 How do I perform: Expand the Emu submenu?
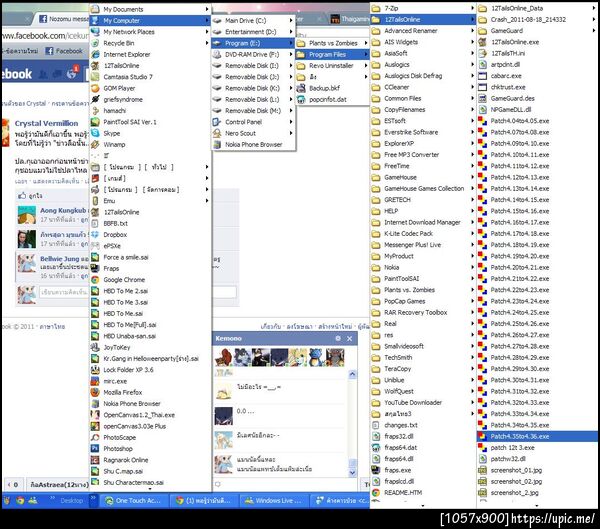(207, 201)
